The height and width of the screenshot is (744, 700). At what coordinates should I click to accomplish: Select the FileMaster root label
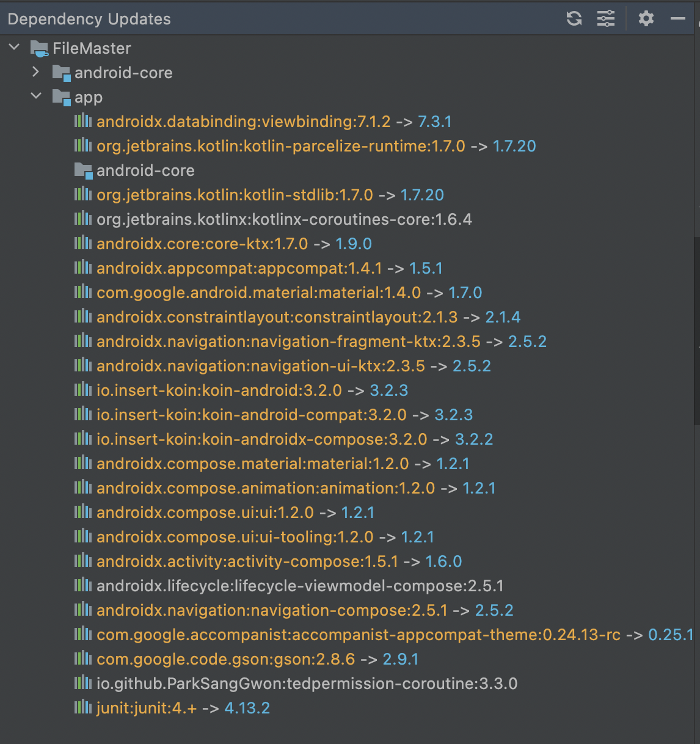pos(92,48)
